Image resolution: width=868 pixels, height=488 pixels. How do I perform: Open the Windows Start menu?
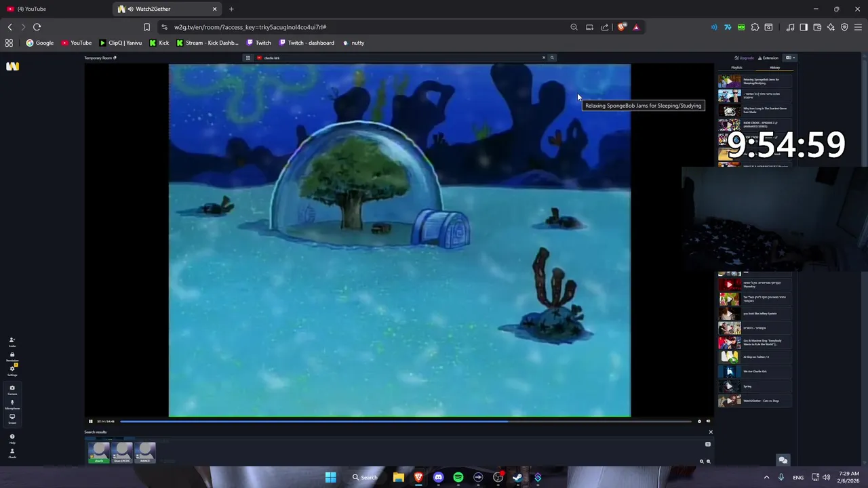(330, 477)
